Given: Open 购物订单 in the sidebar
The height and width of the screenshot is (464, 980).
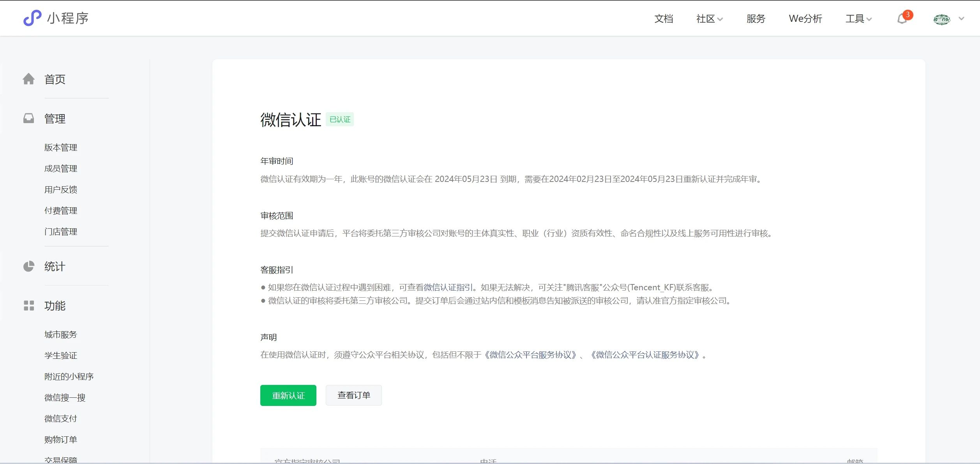Looking at the screenshot, I should (x=61, y=440).
